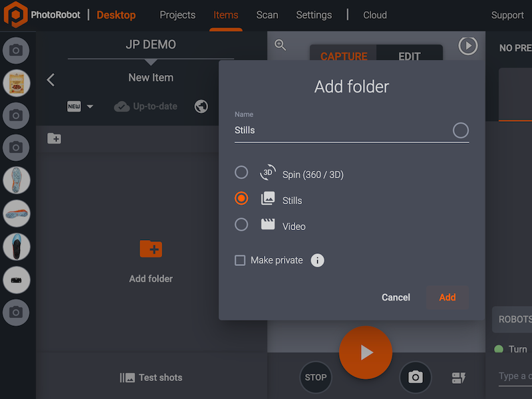This screenshot has width=532, height=399.
Task: Click the back arrow beside New Item
Action: pos(51,80)
